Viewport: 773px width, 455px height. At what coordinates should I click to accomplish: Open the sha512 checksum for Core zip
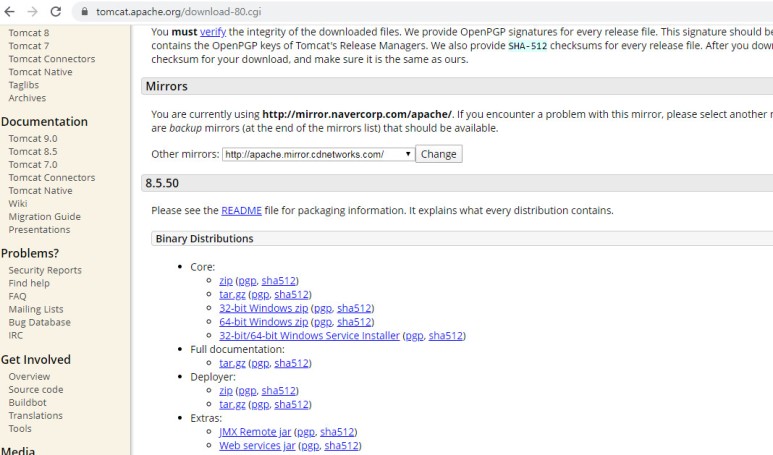279,280
